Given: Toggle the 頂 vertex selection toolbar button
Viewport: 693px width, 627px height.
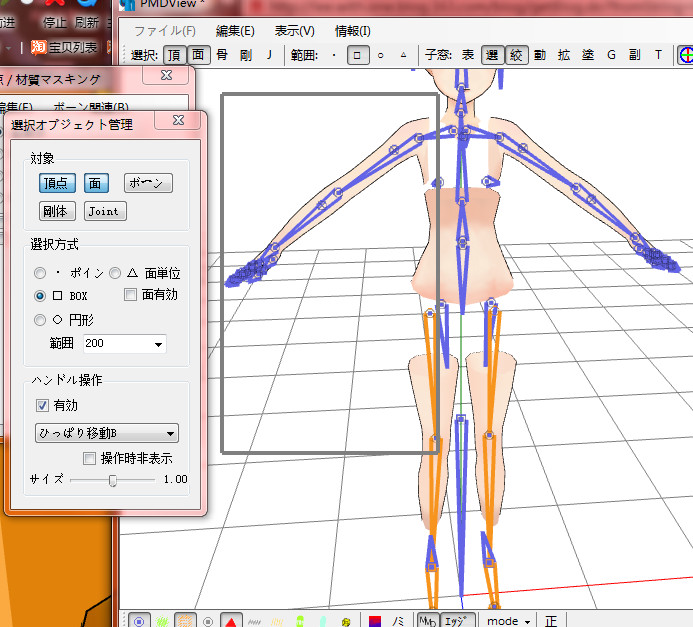Looking at the screenshot, I should point(174,55).
